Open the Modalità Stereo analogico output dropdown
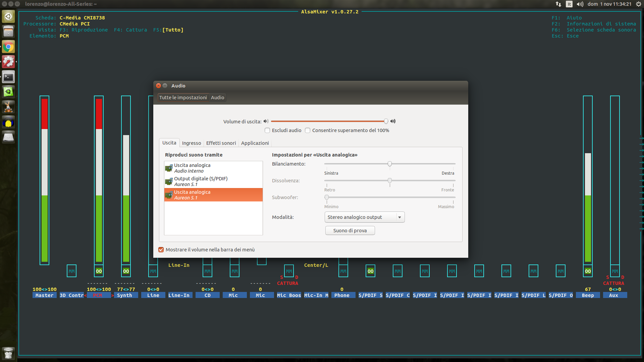 click(365, 217)
